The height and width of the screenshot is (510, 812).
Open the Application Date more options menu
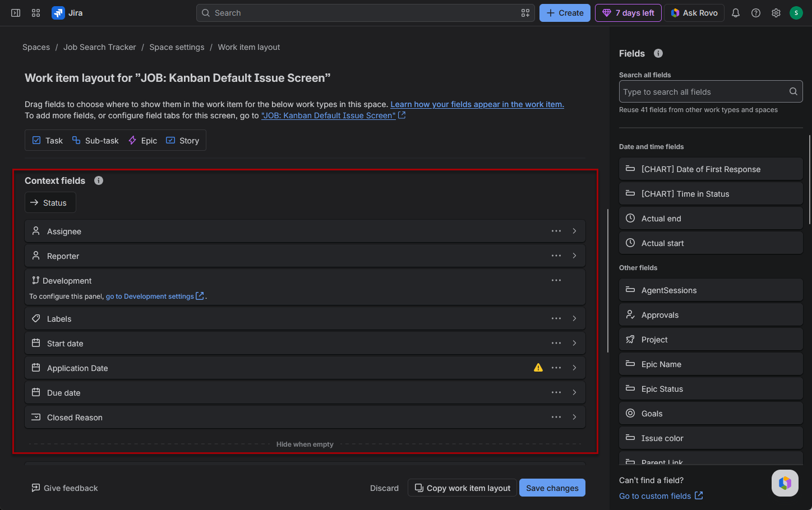pos(556,368)
